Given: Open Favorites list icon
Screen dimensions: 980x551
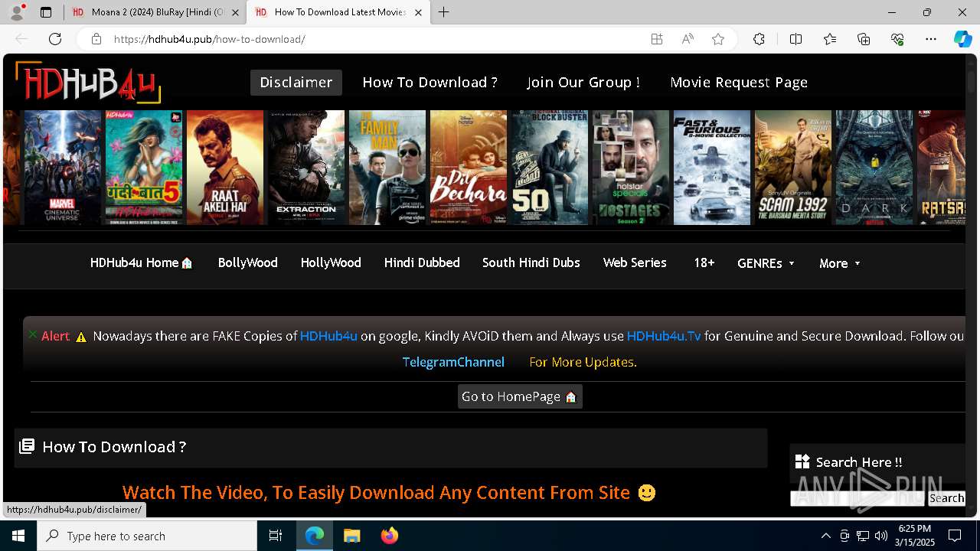Looking at the screenshot, I should 830,39.
